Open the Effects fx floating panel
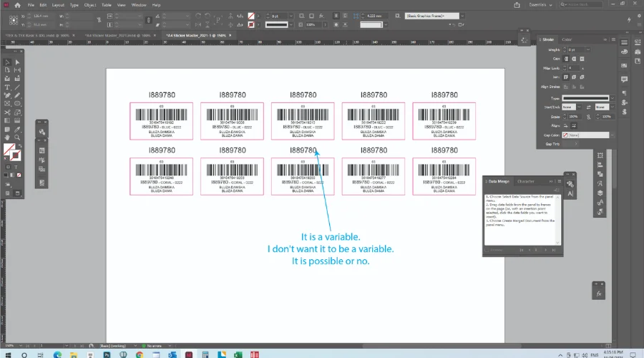Viewport: 644px width, 358px height. 599,294
